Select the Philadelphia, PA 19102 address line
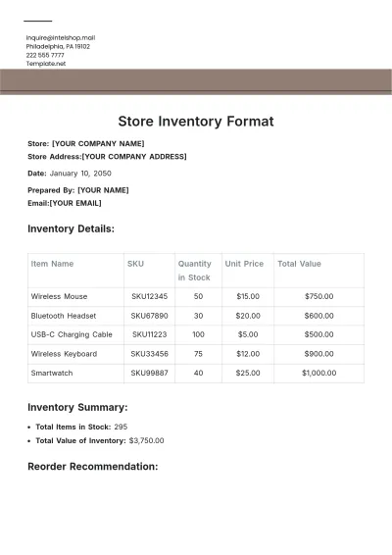This screenshot has width=392, height=555. [x=58, y=46]
